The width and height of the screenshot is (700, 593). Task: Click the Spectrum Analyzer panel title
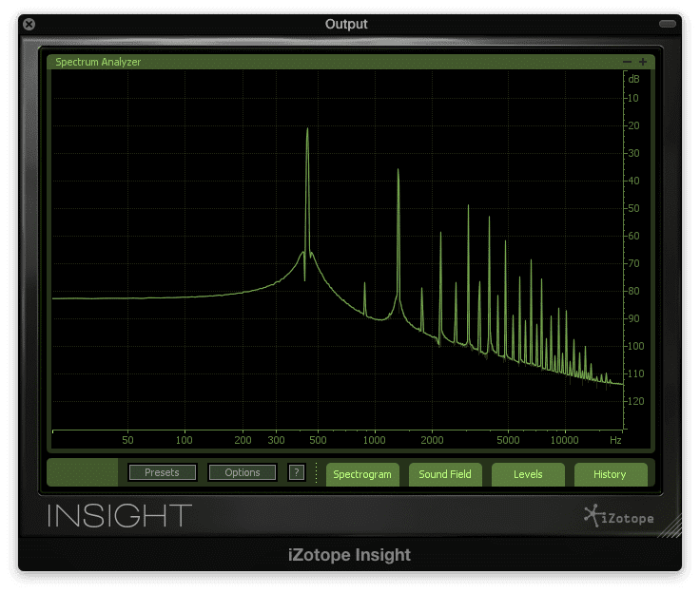(98, 62)
